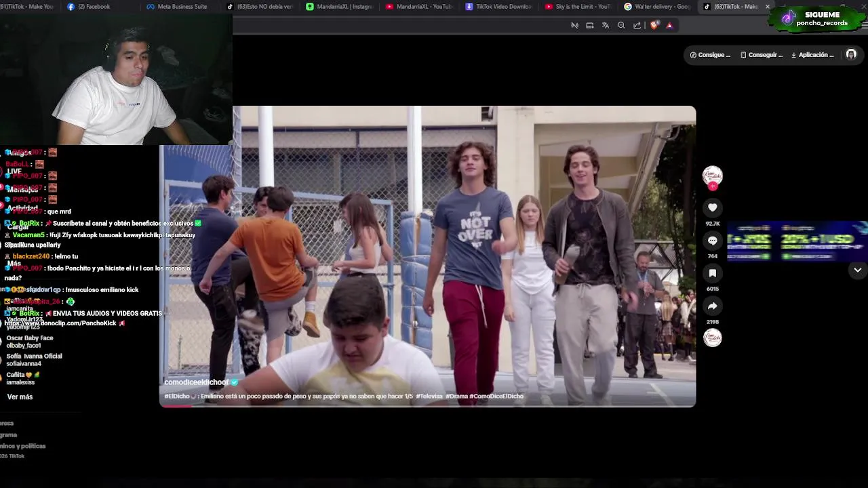Open Oscar Baby Face followed account
The height and width of the screenshot is (488, 868).
pos(30,342)
